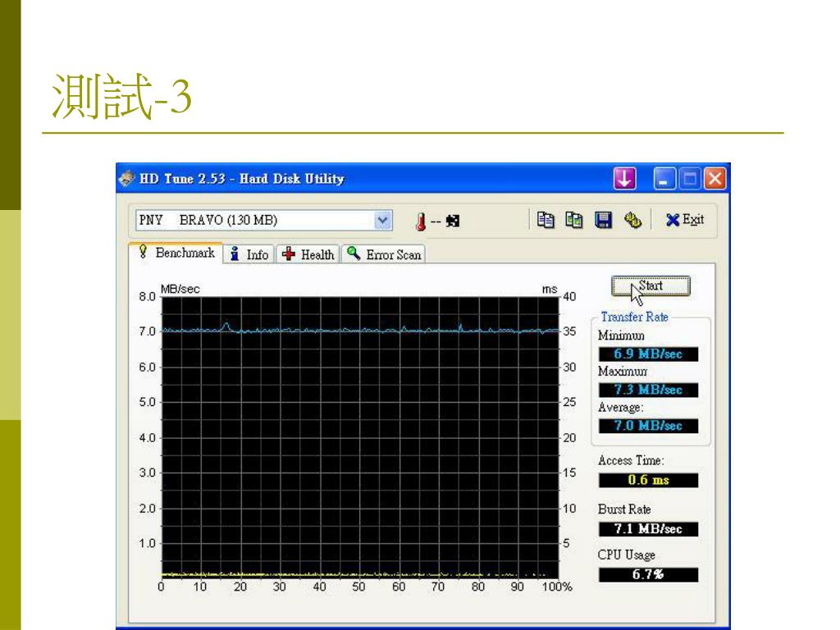Click the thermometer temperature icon
840x630 pixels.
point(421,221)
